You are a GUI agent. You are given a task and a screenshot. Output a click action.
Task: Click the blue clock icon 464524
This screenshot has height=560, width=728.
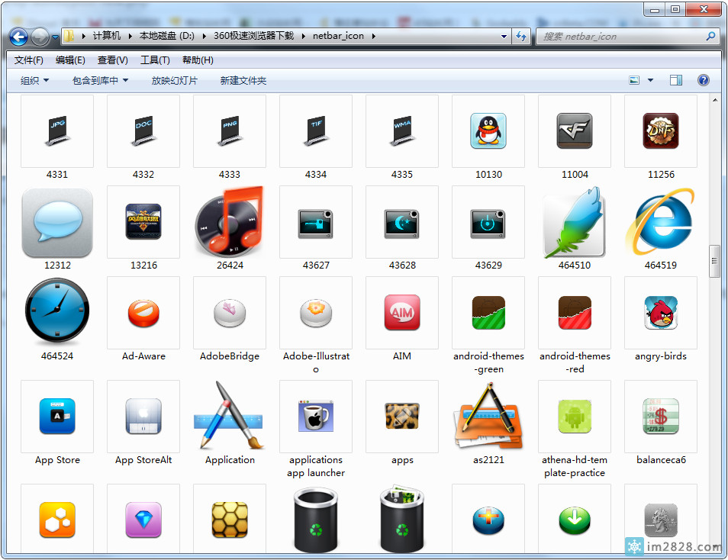[57, 313]
